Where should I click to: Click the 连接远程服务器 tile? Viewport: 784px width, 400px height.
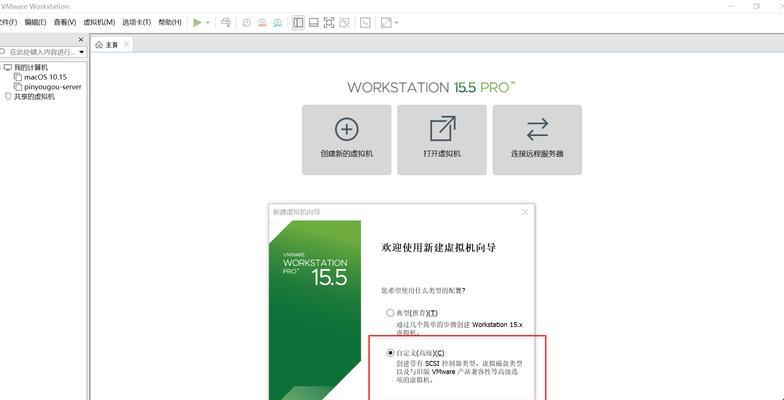point(538,140)
